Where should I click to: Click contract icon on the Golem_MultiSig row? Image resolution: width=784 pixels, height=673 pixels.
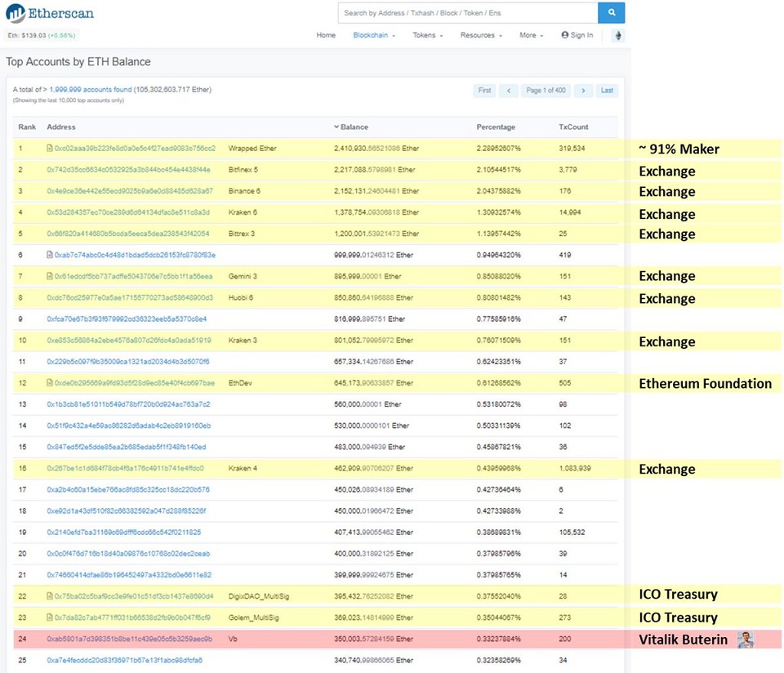[x=50, y=617]
